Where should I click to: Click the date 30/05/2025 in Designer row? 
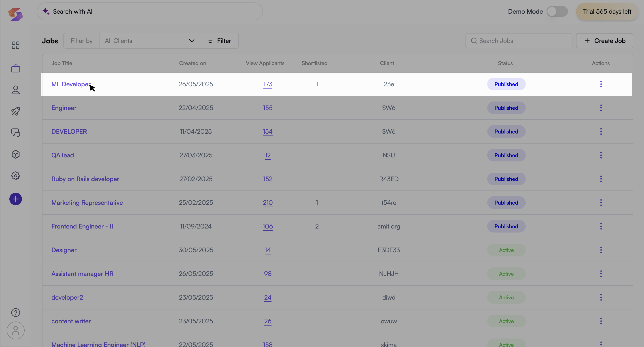pos(196,250)
